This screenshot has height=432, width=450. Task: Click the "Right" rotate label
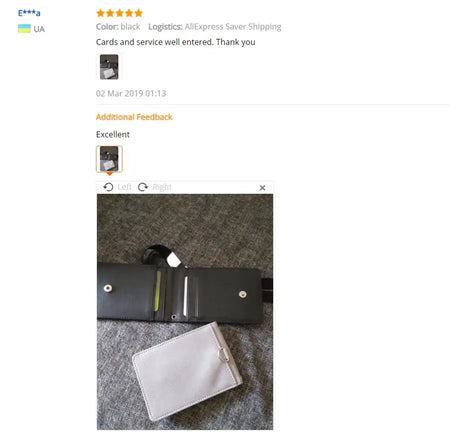pyautogui.click(x=162, y=187)
